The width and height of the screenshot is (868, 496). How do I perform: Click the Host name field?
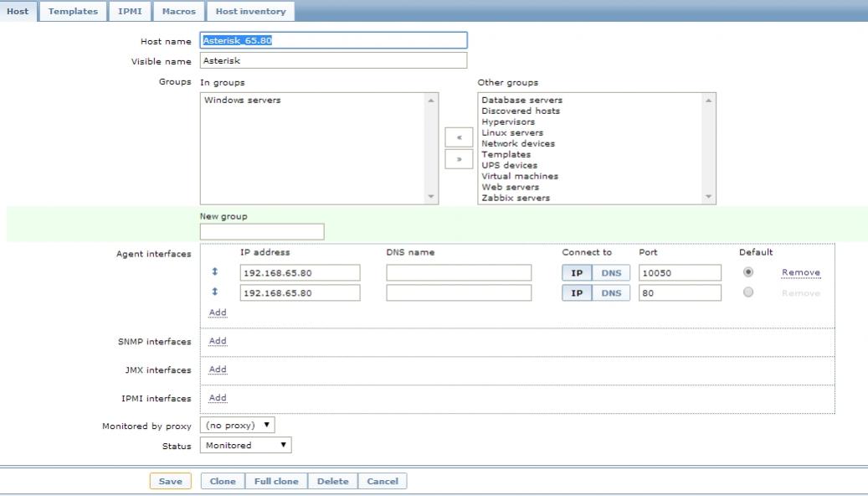333,40
